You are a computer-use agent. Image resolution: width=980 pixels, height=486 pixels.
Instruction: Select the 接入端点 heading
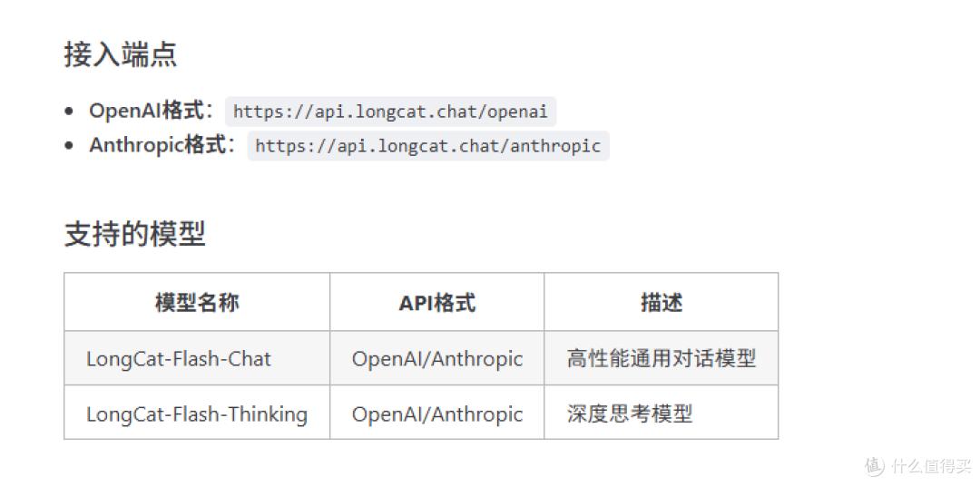pyautogui.click(x=120, y=54)
